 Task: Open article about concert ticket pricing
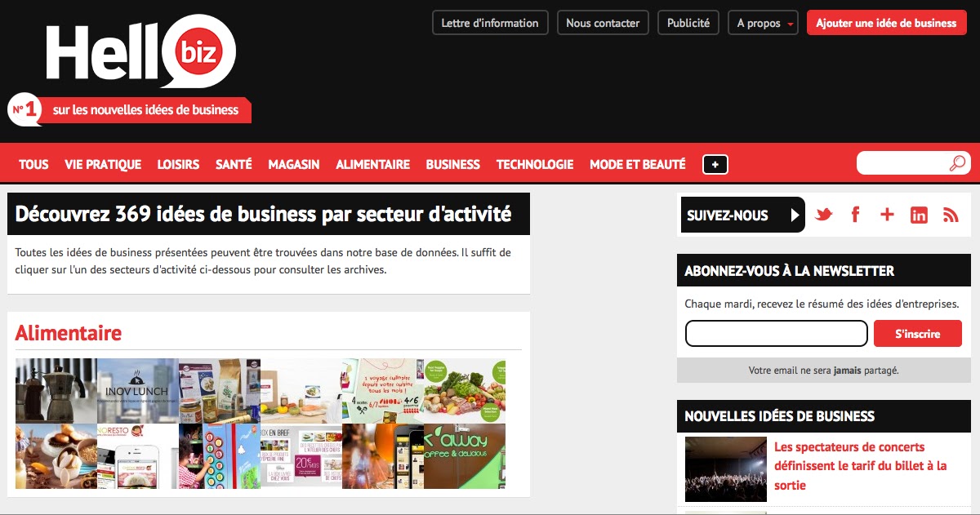(x=861, y=466)
